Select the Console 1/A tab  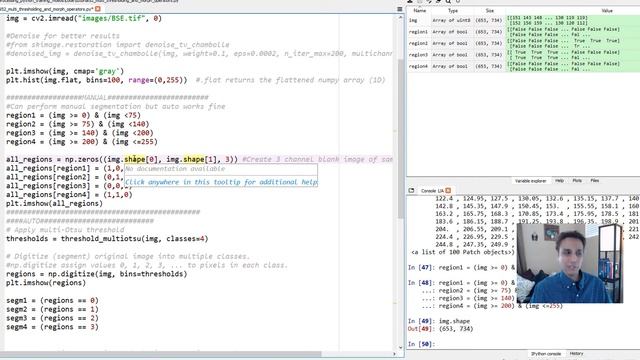pyautogui.click(x=431, y=191)
